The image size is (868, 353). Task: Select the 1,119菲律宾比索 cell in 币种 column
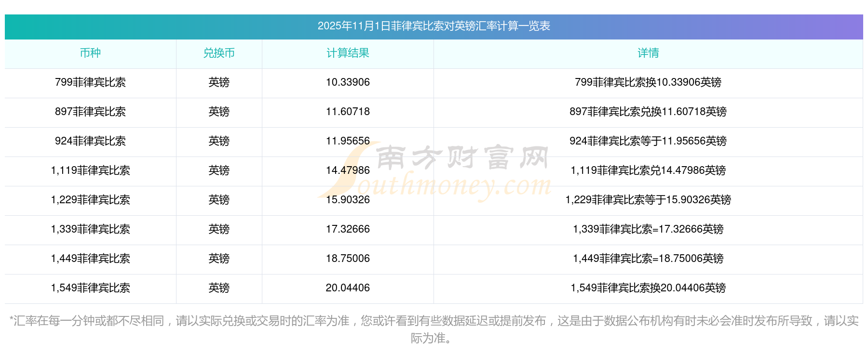point(90,170)
